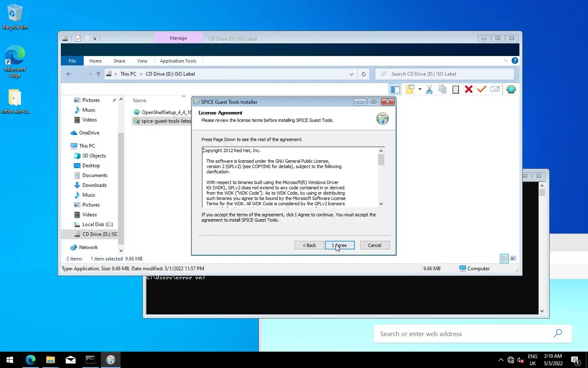Navigate back in File Explorer

coord(69,74)
